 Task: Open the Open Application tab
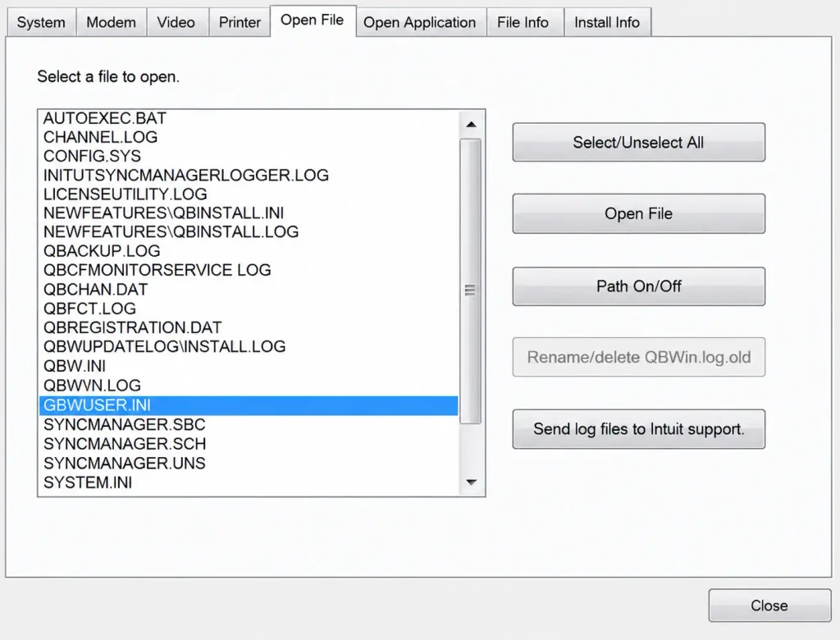pos(419,22)
